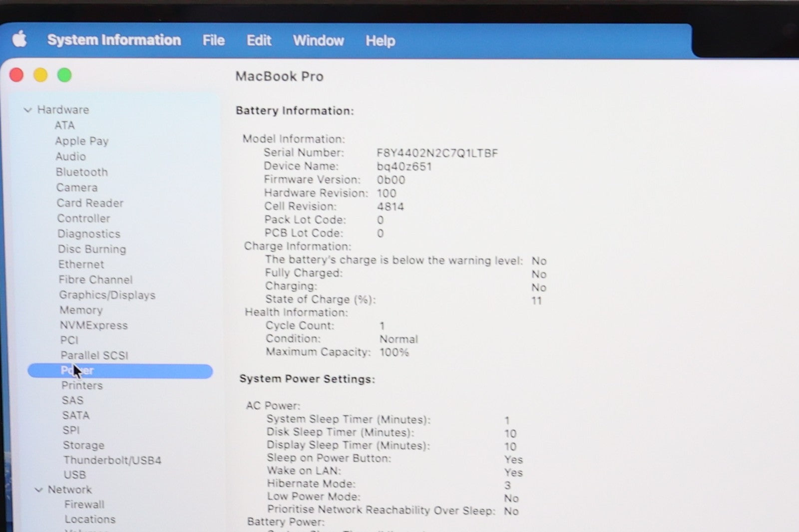The height and width of the screenshot is (532, 799).
Task: Select Memory in the hardware list
Action: 81,310
